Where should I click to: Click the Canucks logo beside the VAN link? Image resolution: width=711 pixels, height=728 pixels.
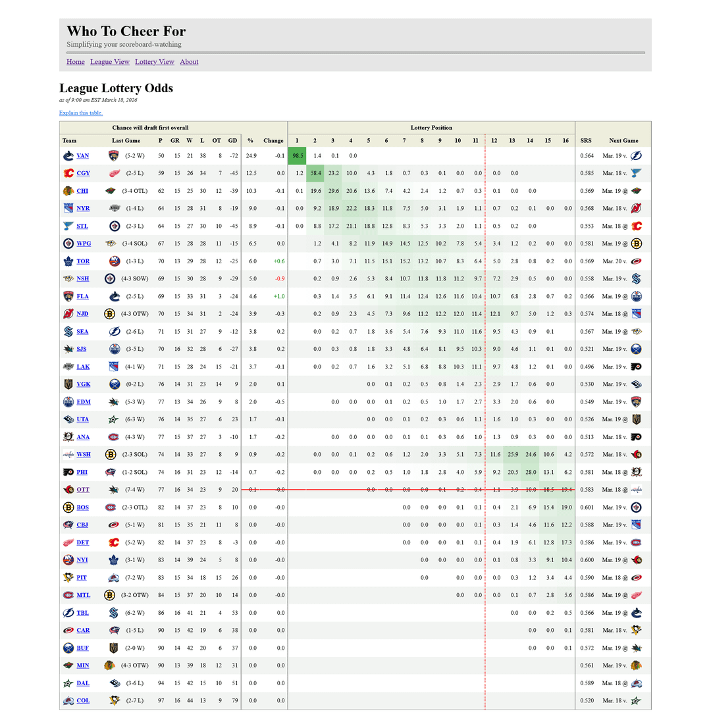point(68,156)
